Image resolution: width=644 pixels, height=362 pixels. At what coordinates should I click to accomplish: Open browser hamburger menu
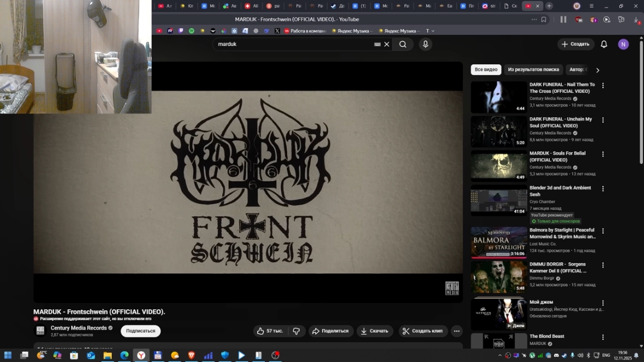coord(591,6)
